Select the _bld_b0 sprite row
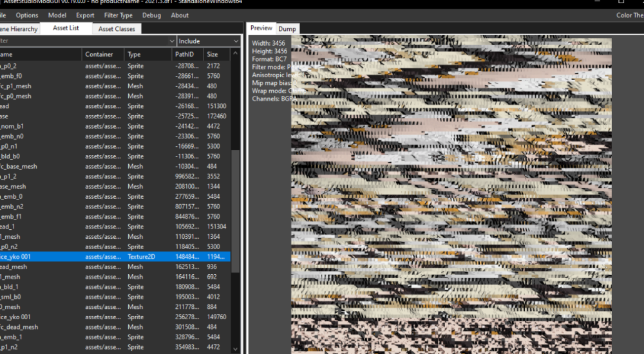Screen dimensions: 644x354 point(115,156)
